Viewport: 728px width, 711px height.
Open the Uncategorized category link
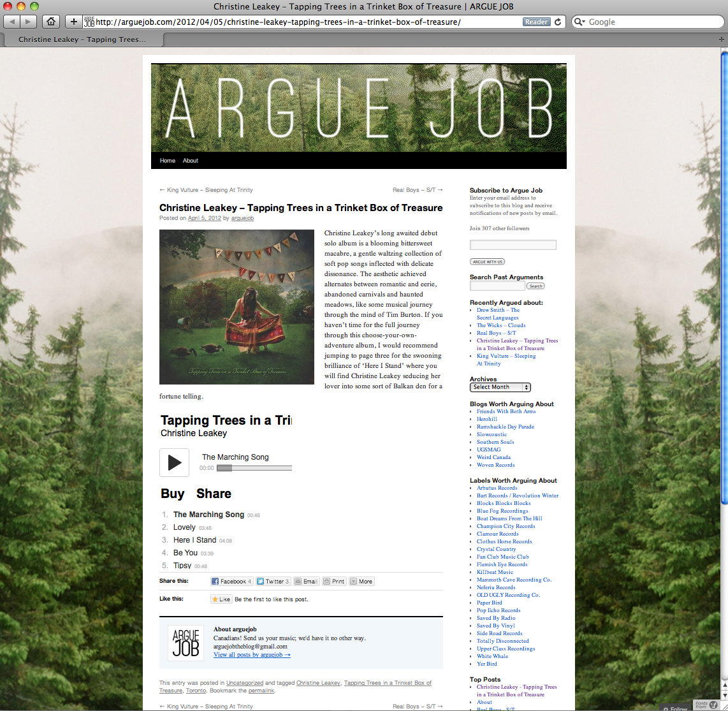pos(245,683)
